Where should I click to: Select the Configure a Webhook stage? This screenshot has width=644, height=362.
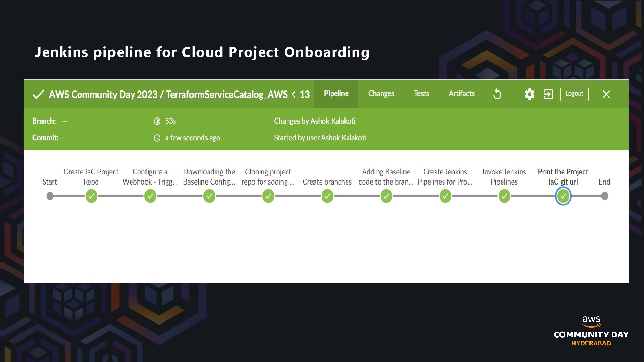150,196
